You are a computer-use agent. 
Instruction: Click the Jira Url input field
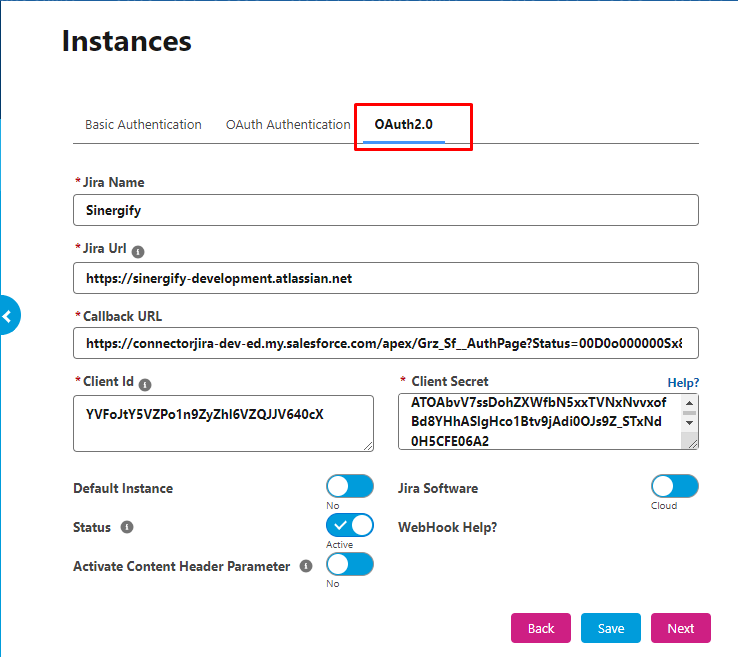[x=386, y=278]
